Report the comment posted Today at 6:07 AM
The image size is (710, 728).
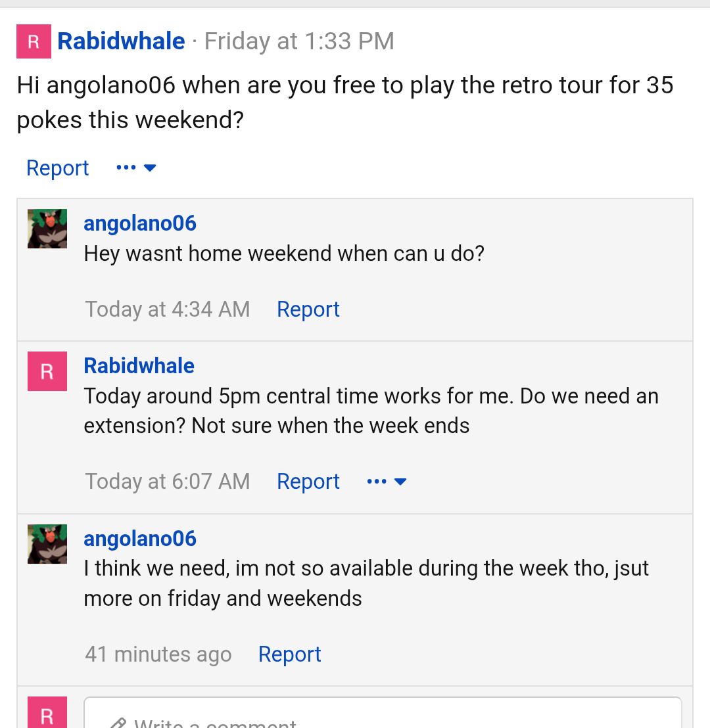[308, 482]
